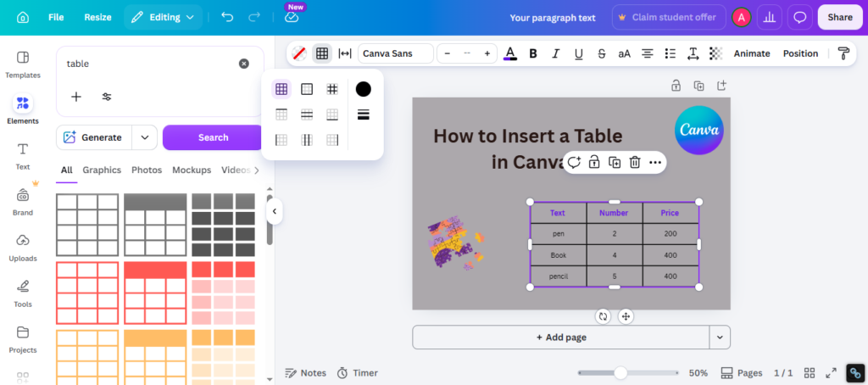
Task: Switch to the Photos tab
Action: (147, 170)
